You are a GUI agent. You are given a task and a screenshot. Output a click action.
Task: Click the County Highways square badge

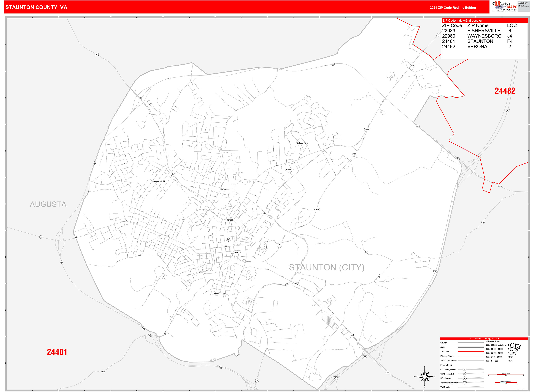[465, 369]
